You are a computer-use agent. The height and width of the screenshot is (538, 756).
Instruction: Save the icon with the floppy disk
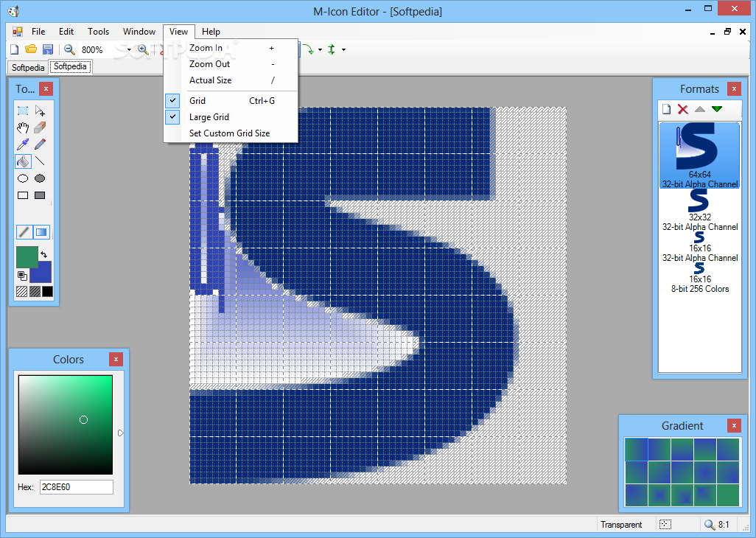point(48,49)
